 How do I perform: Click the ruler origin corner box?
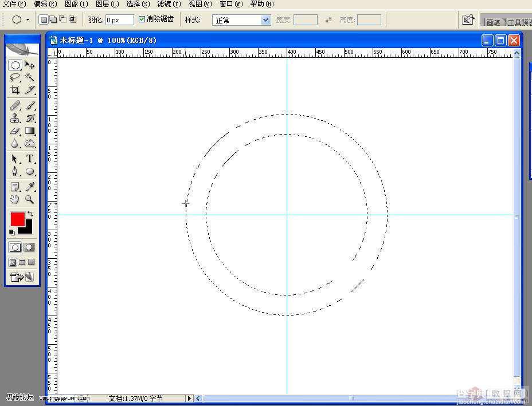(52, 53)
